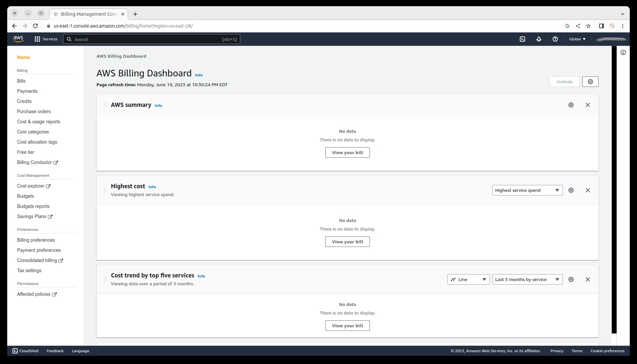Open the notifications bell
Screen dimensions: 637x364
tap(539, 39)
